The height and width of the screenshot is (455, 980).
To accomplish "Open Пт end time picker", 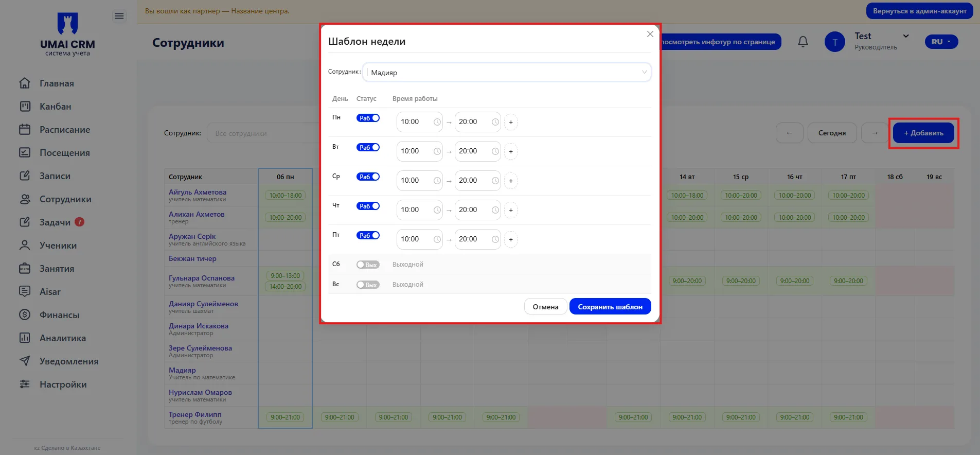I will tap(478, 239).
